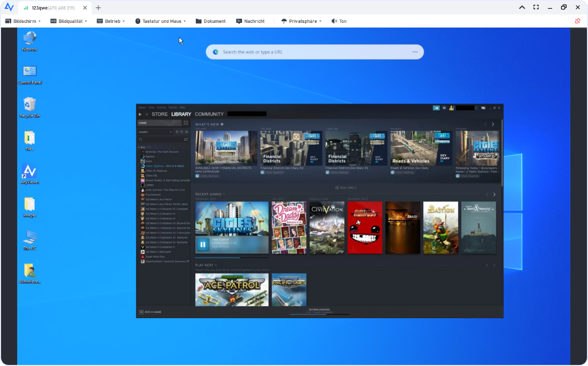
Task: Collapse the ALL games category
Action: point(142,147)
